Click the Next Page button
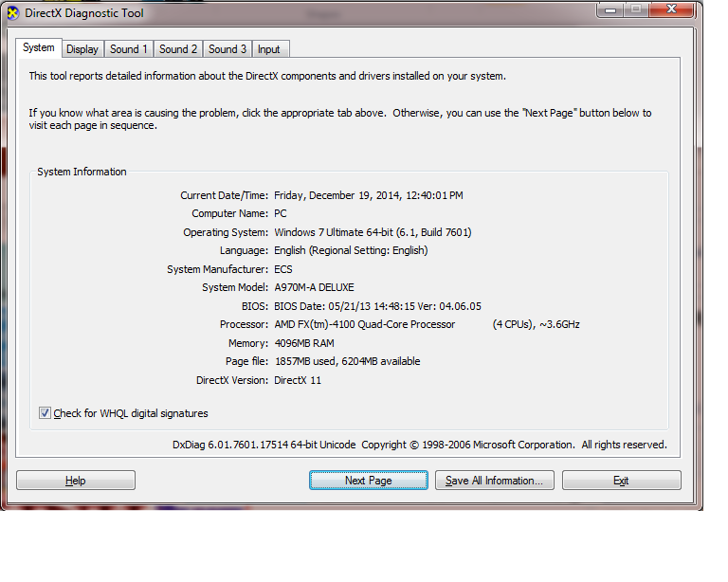The height and width of the screenshot is (582, 728). pyautogui.click(x=369, y=481)
